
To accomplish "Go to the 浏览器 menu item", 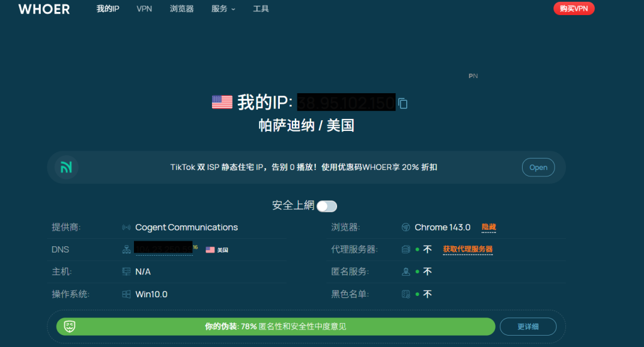I will pos(182,9).
